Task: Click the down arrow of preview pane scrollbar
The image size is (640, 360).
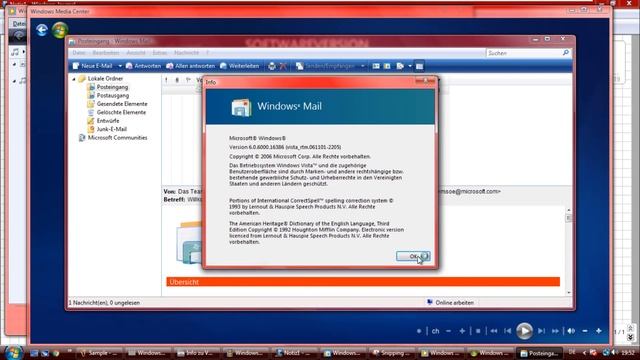Action: (569, 293)
